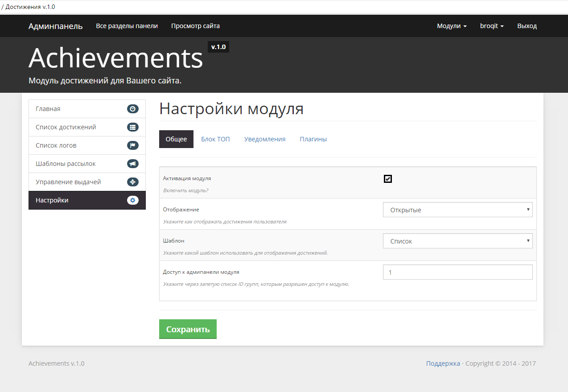Switch to the Плагины tab
This screenshot has height=392, width=568.
(313, 139)
